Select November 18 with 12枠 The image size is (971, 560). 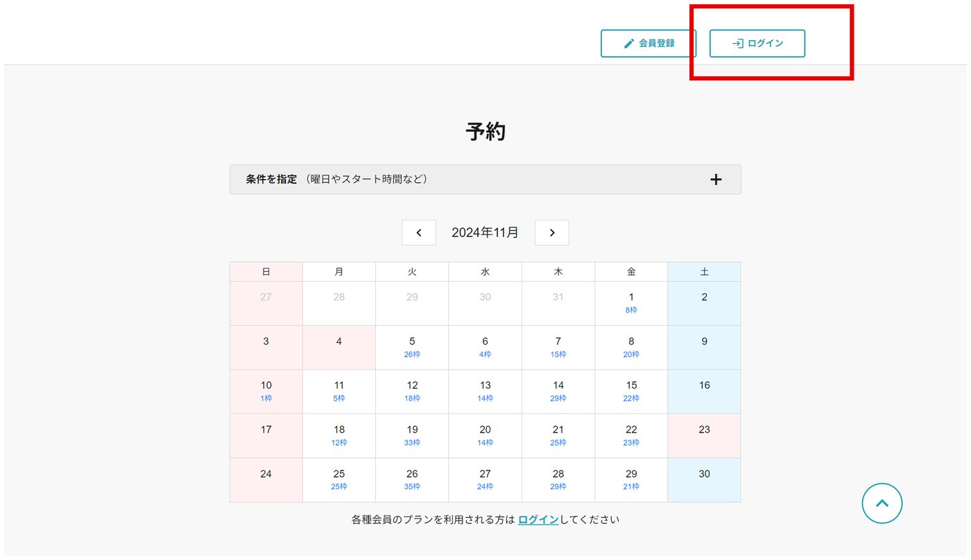339,436
